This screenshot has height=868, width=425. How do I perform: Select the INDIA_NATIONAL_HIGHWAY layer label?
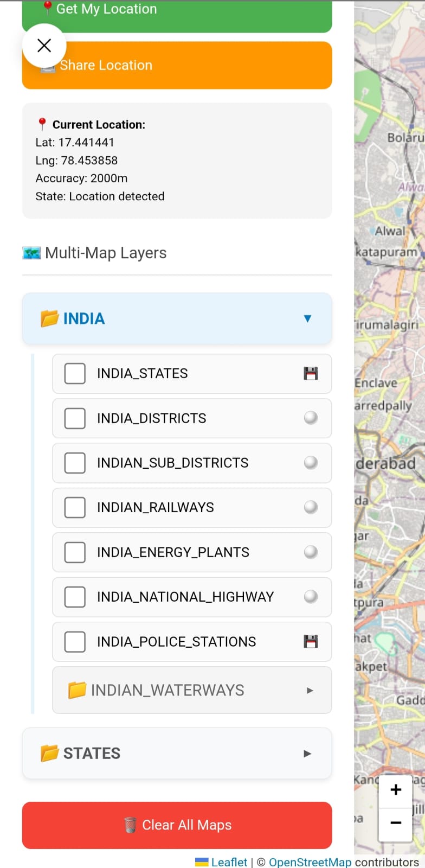point(185,597)
